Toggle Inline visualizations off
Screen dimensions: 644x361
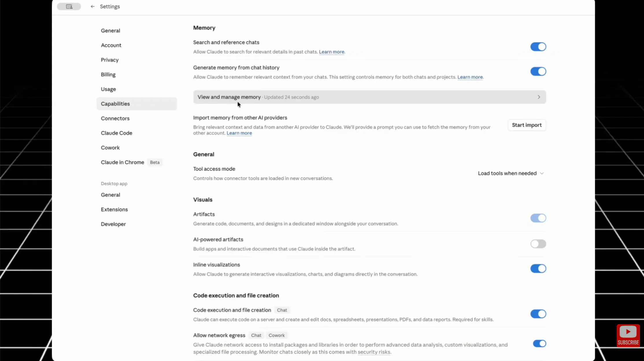538,269
